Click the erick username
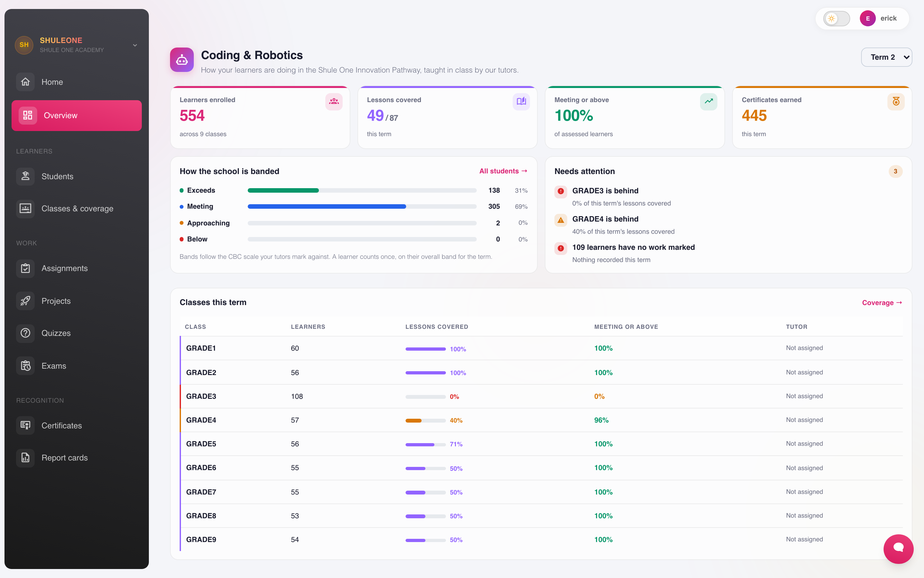This screenshot has width=924, height=578. pos(888,18)
